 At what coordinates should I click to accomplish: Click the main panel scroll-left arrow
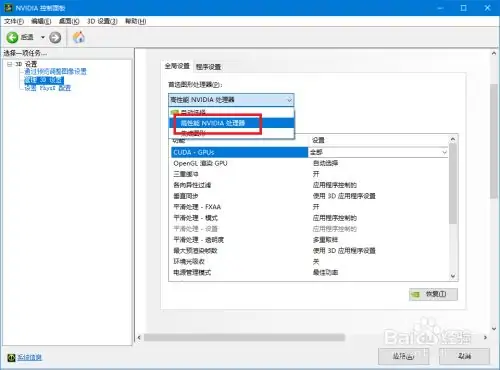[x=139, y=338]
